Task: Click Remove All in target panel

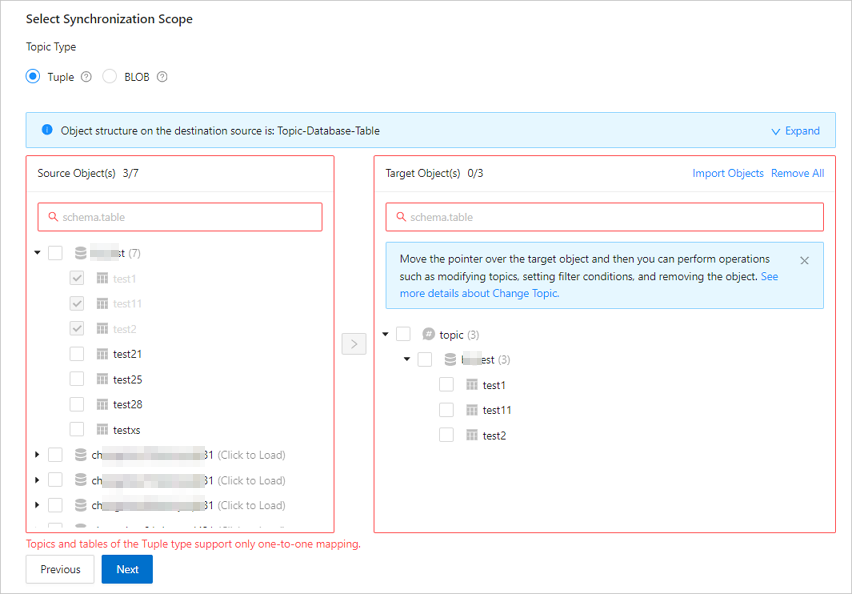Action: click(797, 173)
